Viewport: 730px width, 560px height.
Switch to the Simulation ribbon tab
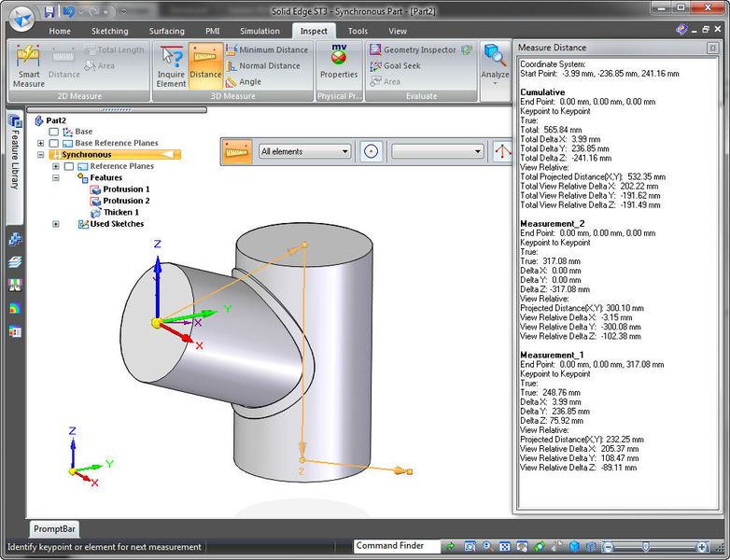260,31
